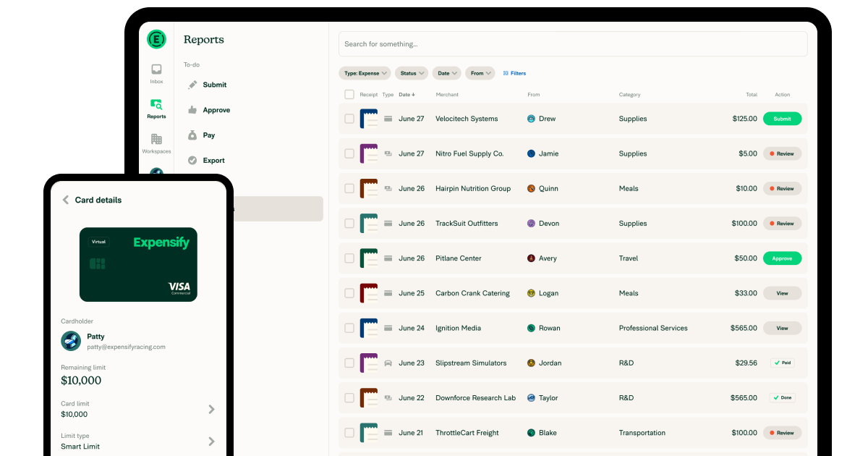Viewport: 868px width, 456px height.
Task: Expand the Card limit chevron
Action: (x=211, y=409)
